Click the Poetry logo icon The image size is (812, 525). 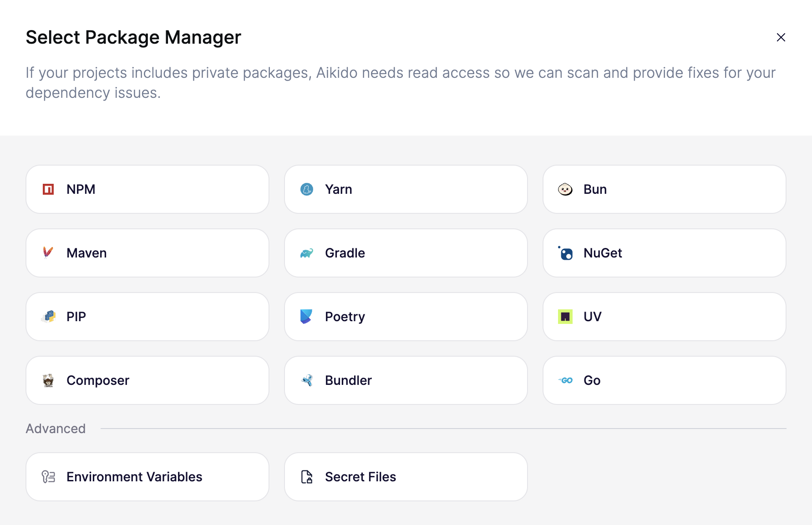point(307,317)
